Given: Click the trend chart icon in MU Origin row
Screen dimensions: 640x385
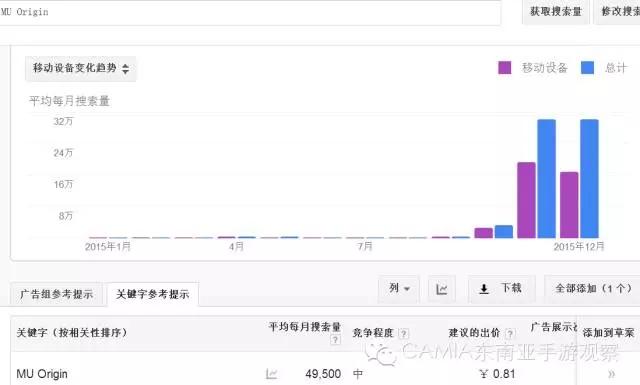Looking at the screenshot, I should click(271, 374).
